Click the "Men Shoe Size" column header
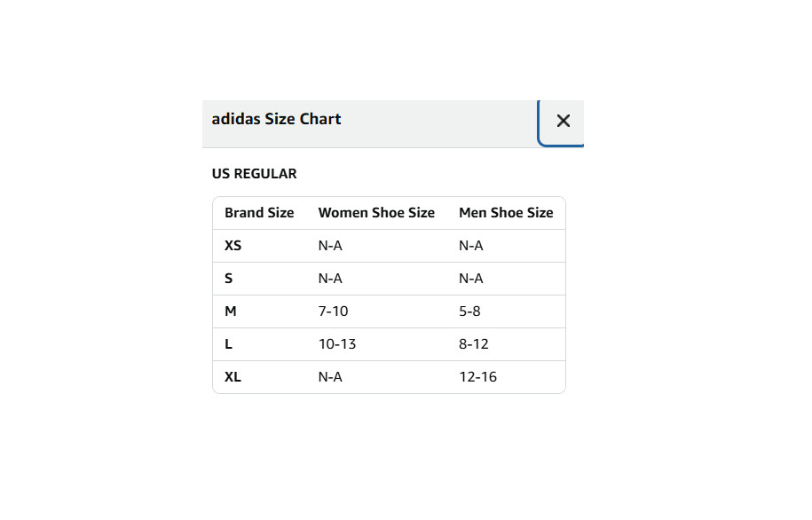 [506, 213]
